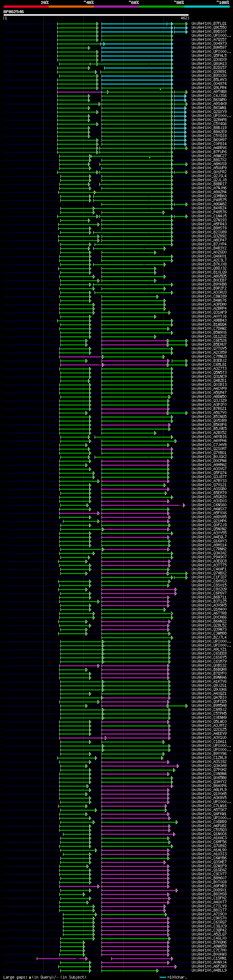Select hit UniRef100_B9SX30
The width and height of the screenshot is (233, 980).
(209, 76)
